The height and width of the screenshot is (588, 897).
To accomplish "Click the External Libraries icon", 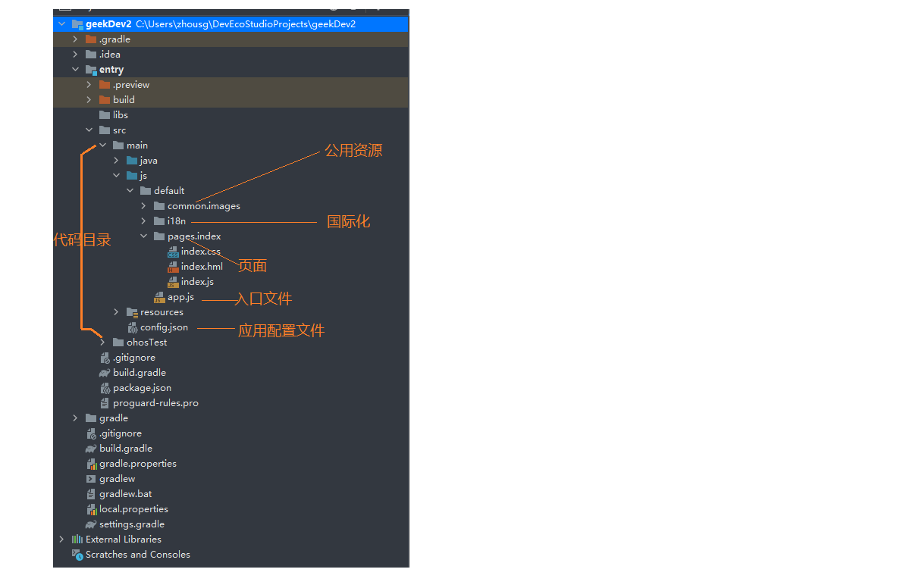I will tap(77, 540).
